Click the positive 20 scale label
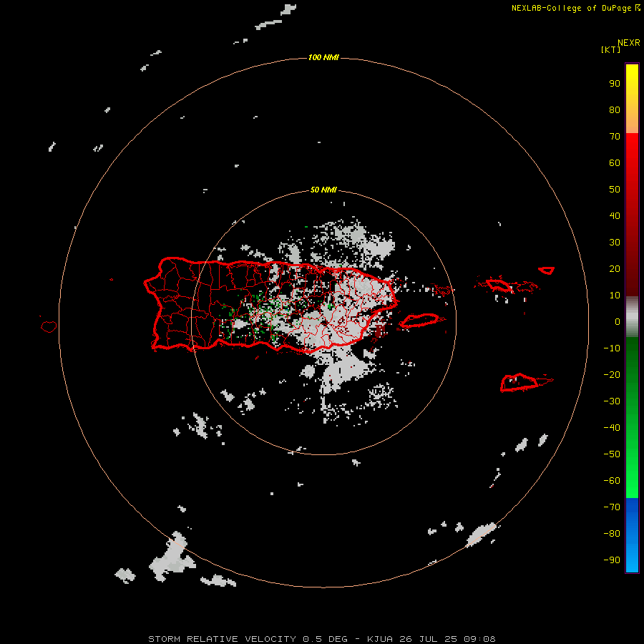 615,268
